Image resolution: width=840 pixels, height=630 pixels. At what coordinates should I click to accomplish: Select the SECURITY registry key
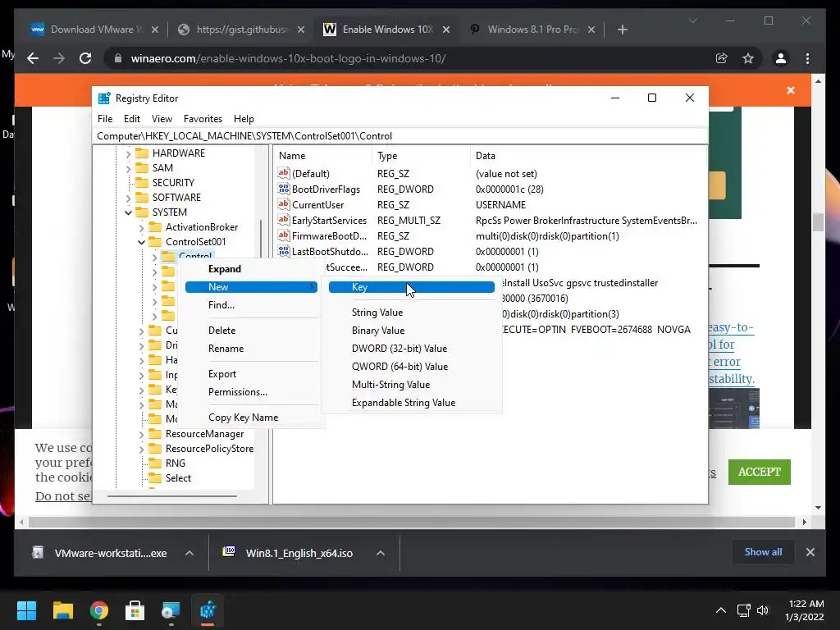coord(173,183)
